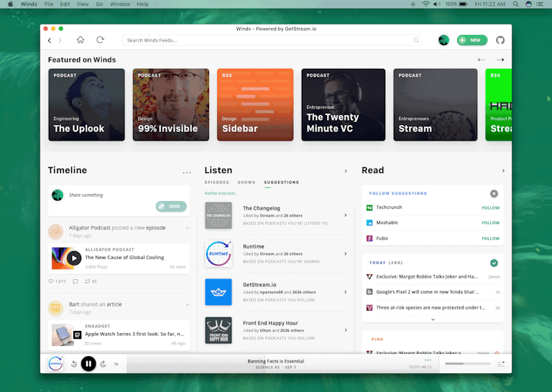Viewport: 552px width, 392px height.
Task: Open Spotlight search in menu bar
Action: click(x=515, y=4)
